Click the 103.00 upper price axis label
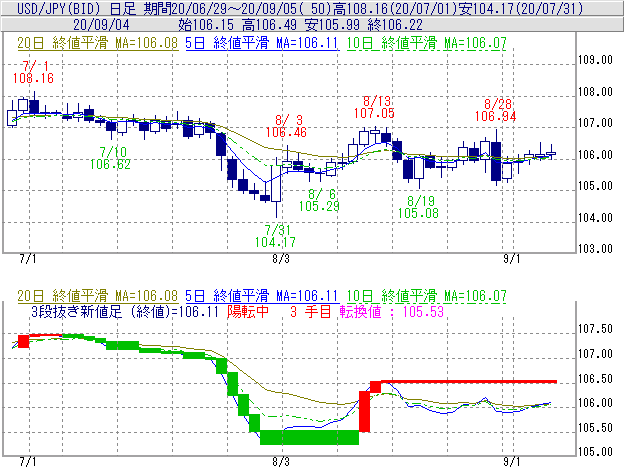 click(x=595, y=249)
